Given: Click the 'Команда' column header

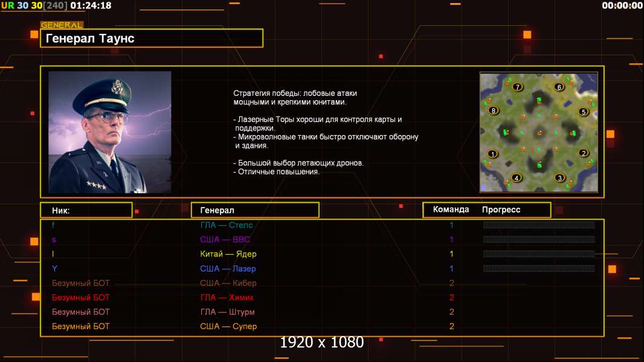Looking at the screenshot, I should coord(451,209).
